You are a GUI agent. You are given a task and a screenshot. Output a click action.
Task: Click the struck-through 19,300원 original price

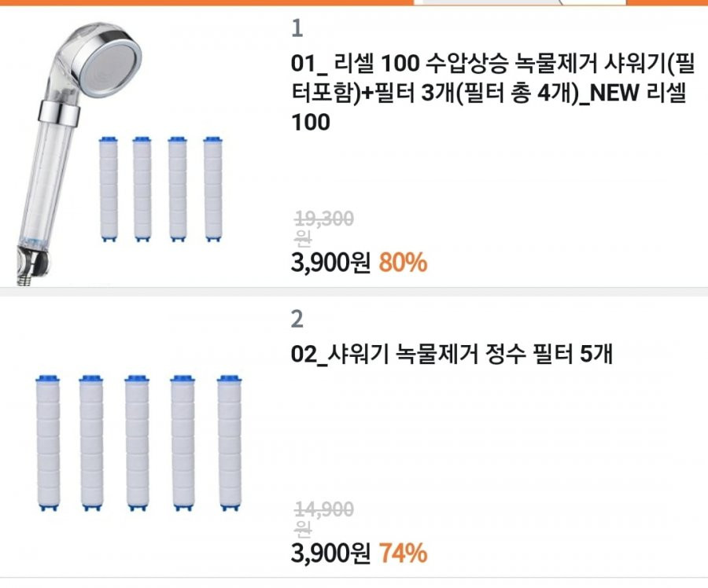(x=324, y=228)
